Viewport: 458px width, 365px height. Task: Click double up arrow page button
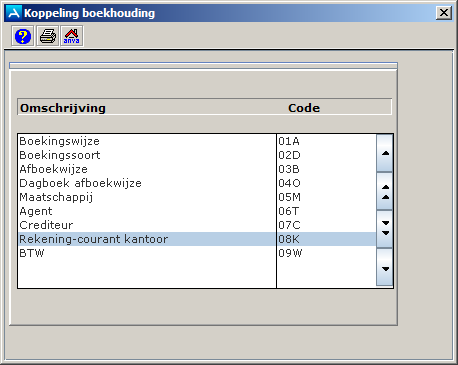pos(385,192)
